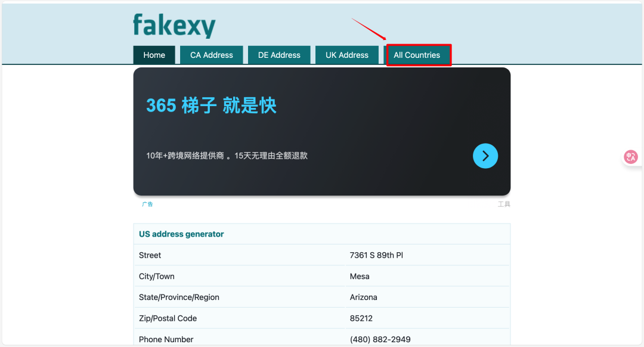This screenshot has height=347, width=644.
Task: Open the CA Address tab
Action: 212,55
